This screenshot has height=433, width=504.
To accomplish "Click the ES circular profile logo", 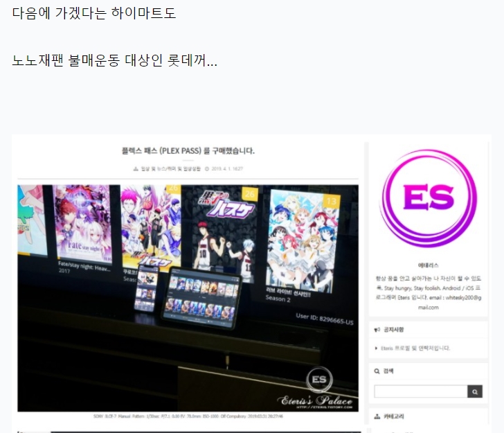I will tap(429, 198).
